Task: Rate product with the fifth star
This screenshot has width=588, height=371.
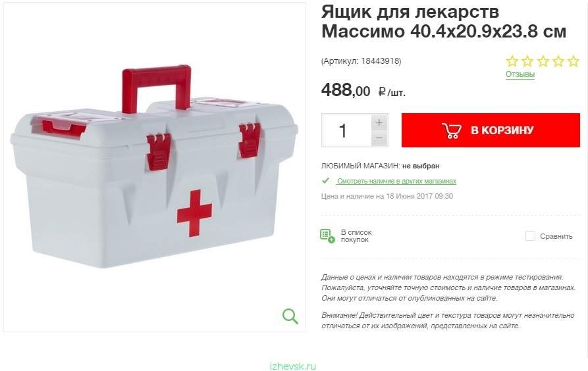Action: [x=574, y=61]
